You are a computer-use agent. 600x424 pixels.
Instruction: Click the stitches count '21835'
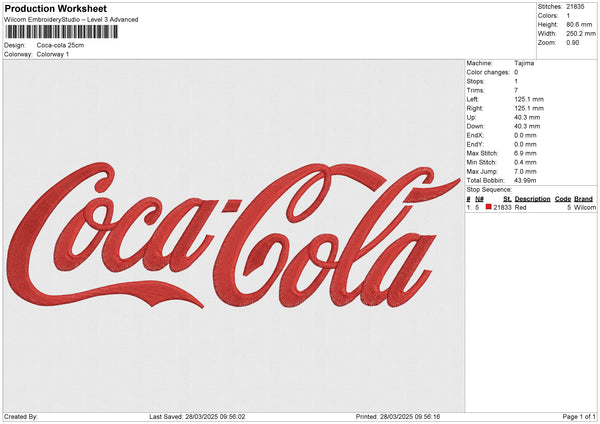(576, 7)
